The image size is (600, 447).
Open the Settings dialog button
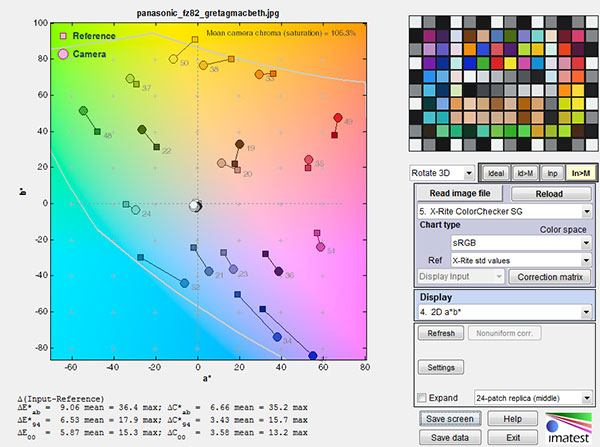441,367
